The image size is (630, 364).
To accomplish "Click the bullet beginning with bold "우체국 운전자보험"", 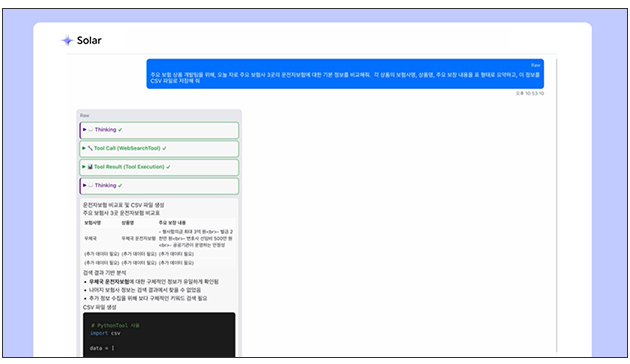I will (154, 282).
